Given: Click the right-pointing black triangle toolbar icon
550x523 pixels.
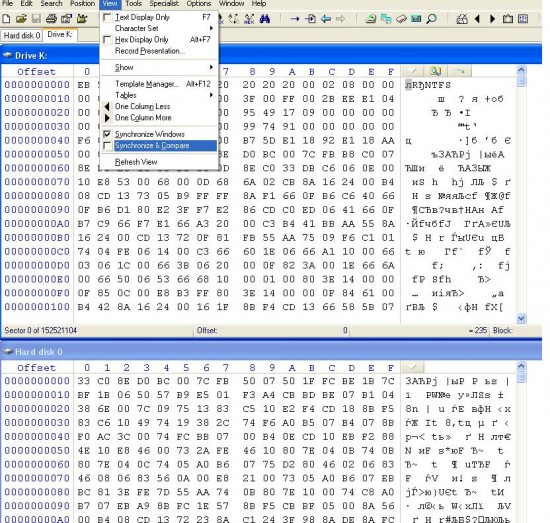Looking at the screenshot, I should pyautogui.click(x=492, y=19).
